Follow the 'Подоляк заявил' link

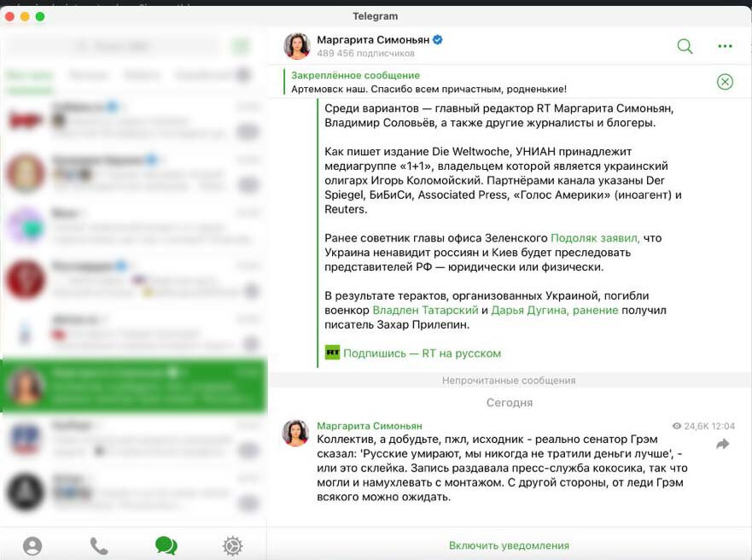pos(595,238)
